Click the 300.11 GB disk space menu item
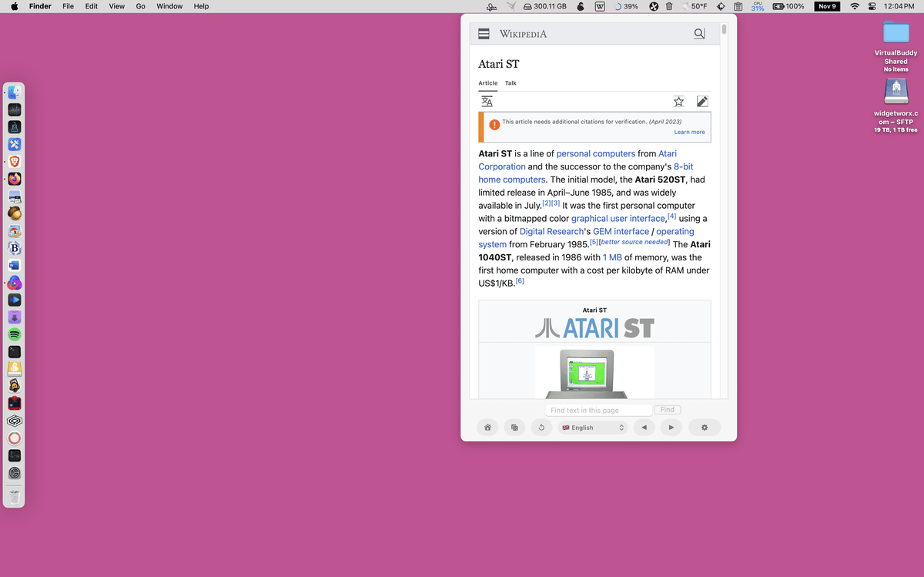924x577 pixels. coord(544,6)
